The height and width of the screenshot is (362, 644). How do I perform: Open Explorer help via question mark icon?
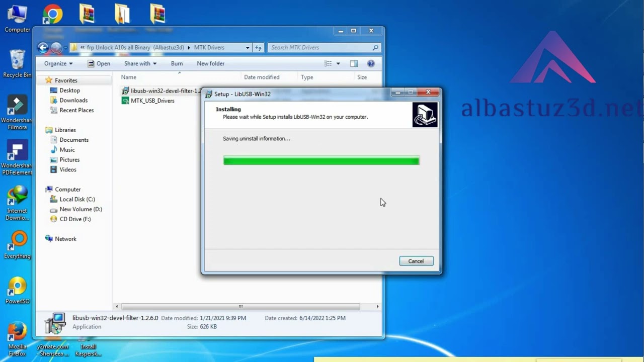point(371,64)
